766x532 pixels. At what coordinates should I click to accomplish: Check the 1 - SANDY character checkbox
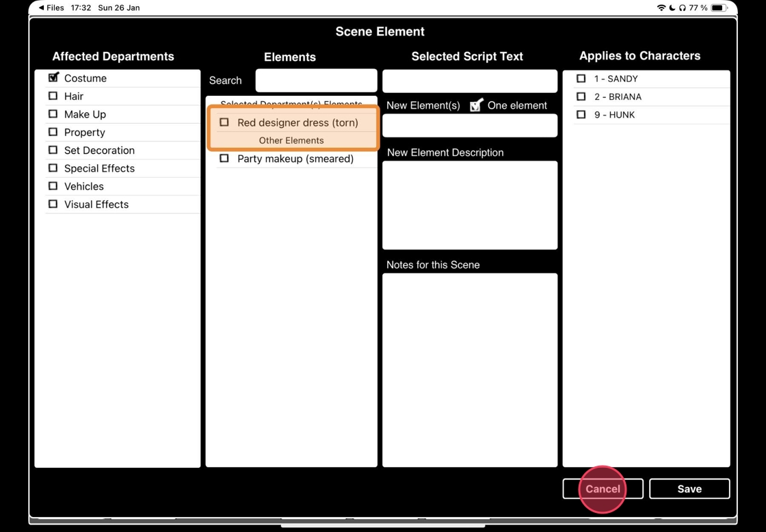point(581,78)
